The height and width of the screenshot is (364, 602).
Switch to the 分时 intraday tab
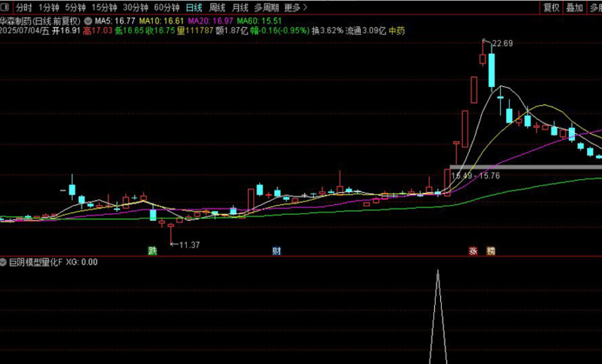coord(22,7)
